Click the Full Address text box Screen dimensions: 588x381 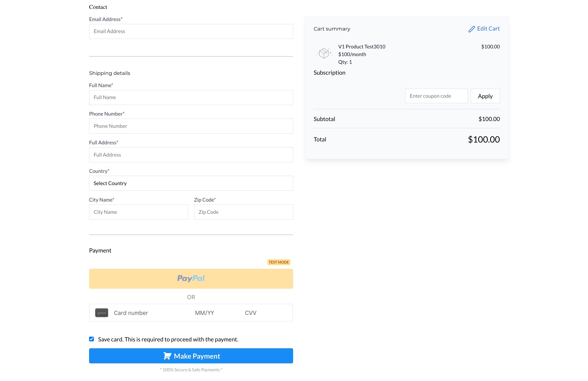click(x=191, y=155)
